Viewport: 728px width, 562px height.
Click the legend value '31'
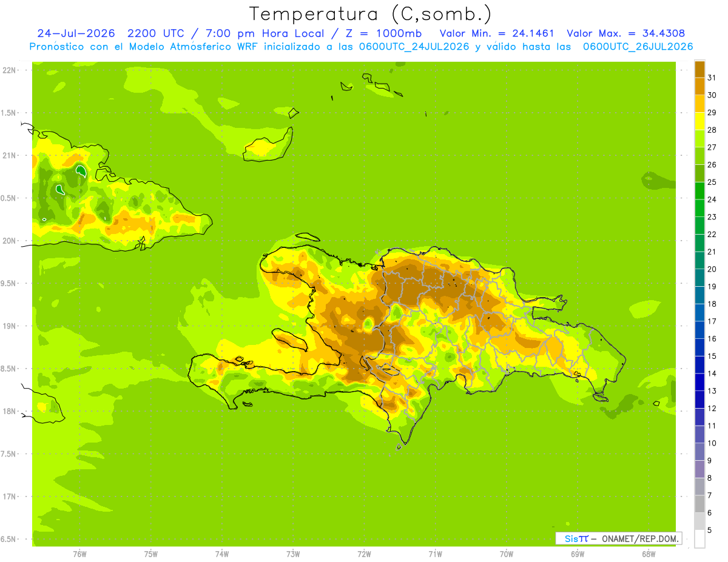[712, 77]
